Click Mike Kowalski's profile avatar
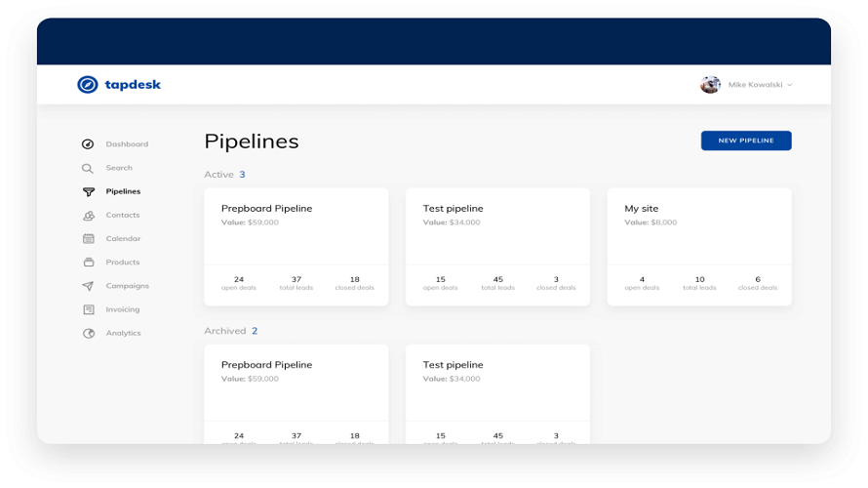868x488 pixels. (710, 85)
